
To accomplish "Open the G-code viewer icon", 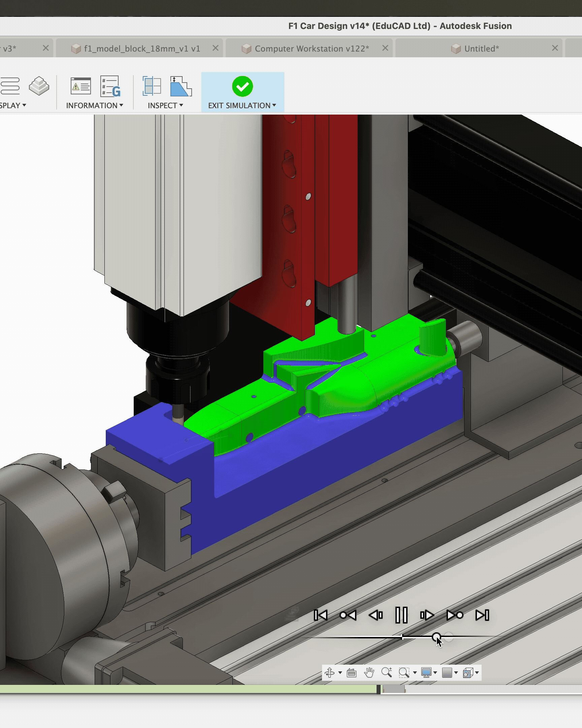I will point(110,87).
